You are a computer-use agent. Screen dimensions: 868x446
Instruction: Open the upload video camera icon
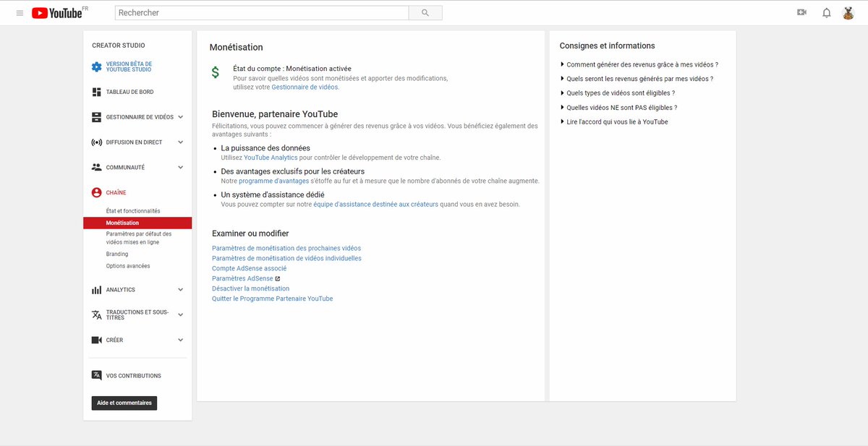(x=801, y=13)
